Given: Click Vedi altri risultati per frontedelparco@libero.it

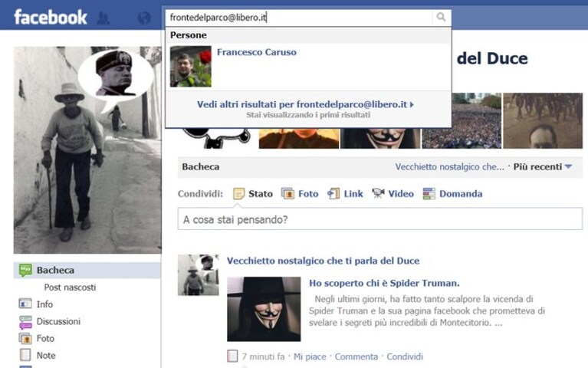Looking at the screenshot, I should 305,104.
